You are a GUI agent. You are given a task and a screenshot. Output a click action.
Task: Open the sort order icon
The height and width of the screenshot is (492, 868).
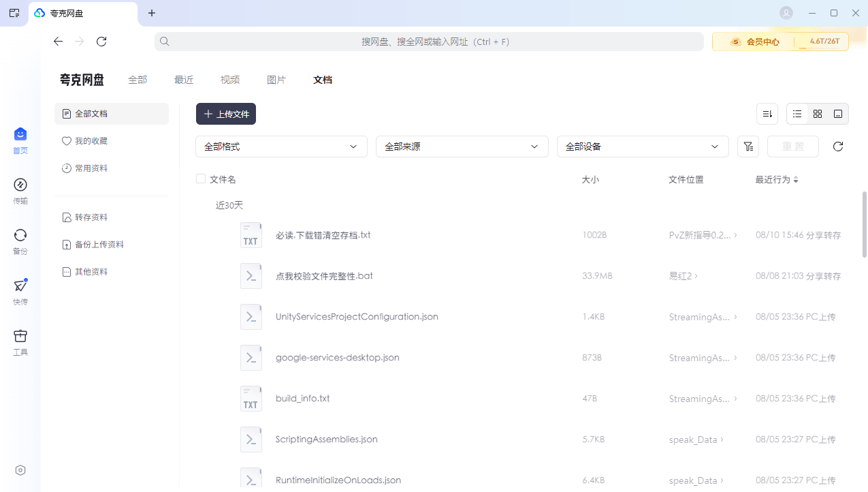[x=767, y=114]
